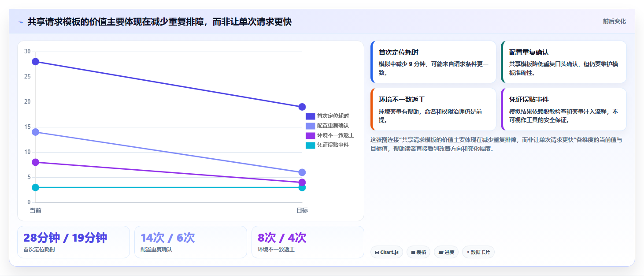Click the 30 y-axis tick label
The image size is (644, 276).
(x=27, y=52)
